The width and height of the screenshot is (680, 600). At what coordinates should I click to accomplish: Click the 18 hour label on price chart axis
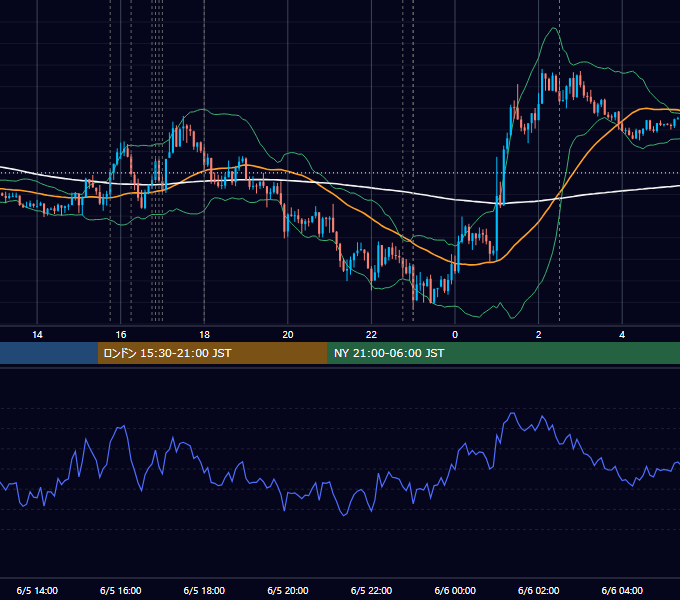(x=204, y=335)
